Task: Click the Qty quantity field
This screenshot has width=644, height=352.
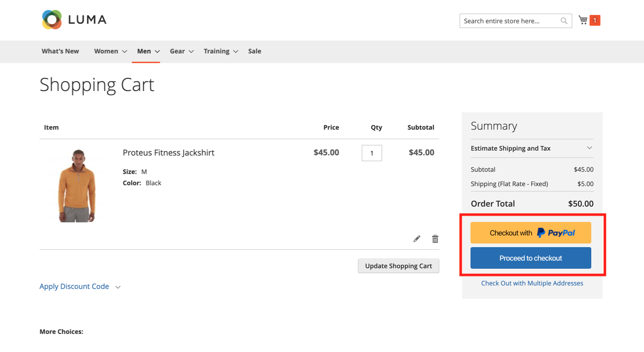Action: coord(371,153)
